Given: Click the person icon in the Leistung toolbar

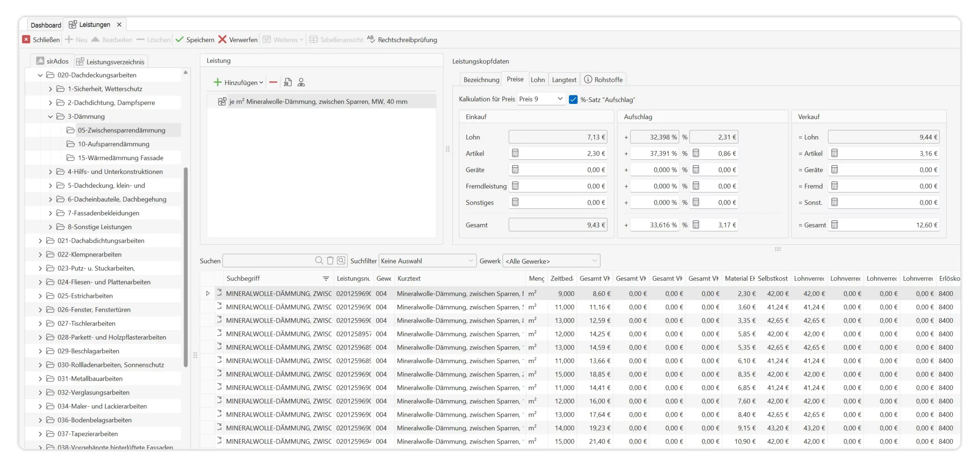Looking at the screenshot, I should coord(301,82).
